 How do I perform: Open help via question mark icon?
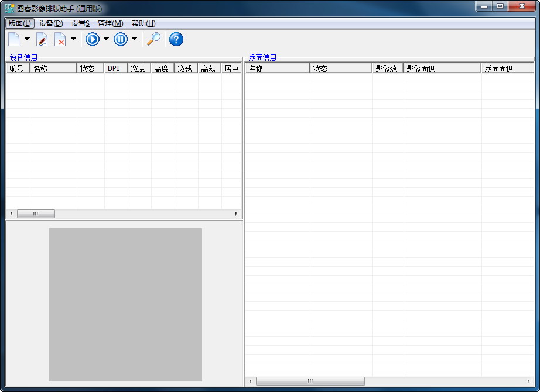coord(176,39)
